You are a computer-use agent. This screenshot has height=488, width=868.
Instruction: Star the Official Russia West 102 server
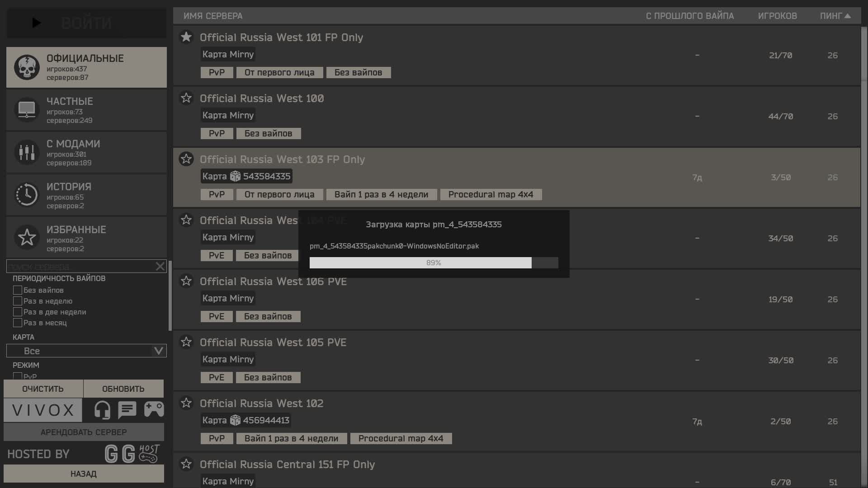tap(186, 403)
